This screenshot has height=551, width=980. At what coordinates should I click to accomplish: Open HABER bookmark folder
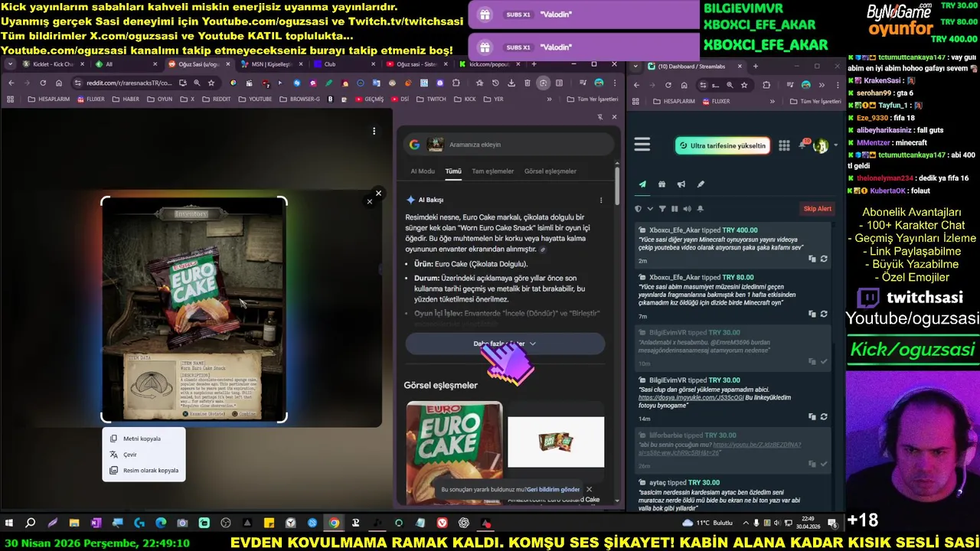(x=126, y=99)
